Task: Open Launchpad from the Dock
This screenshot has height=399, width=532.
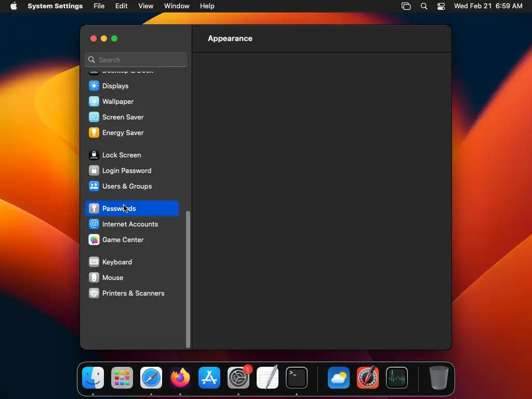Action: [x=122, y=378]
